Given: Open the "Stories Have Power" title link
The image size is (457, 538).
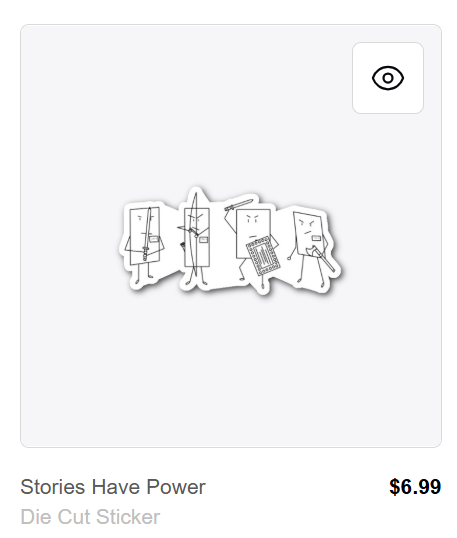Looking at the screenshot, I should pyautogui.click(x=113, y=487).
